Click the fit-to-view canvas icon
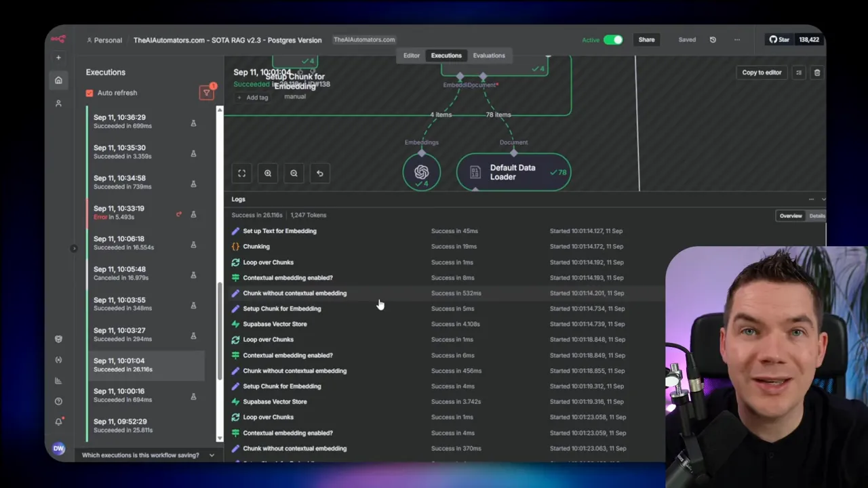This screenshot has width=868, height=488. point(241,174)
